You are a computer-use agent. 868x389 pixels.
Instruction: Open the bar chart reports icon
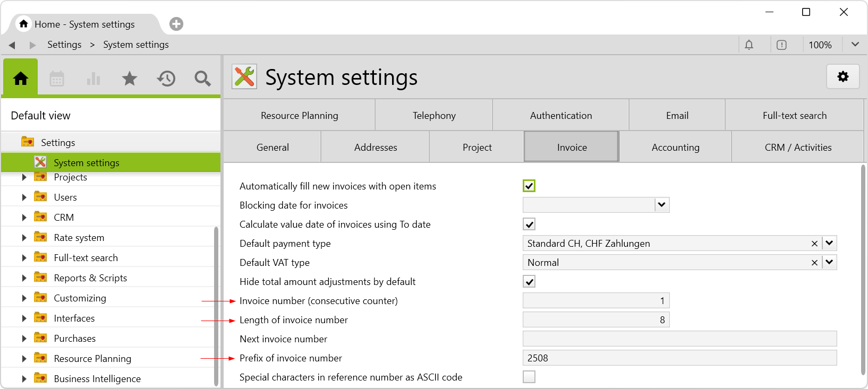pos(93,79)
